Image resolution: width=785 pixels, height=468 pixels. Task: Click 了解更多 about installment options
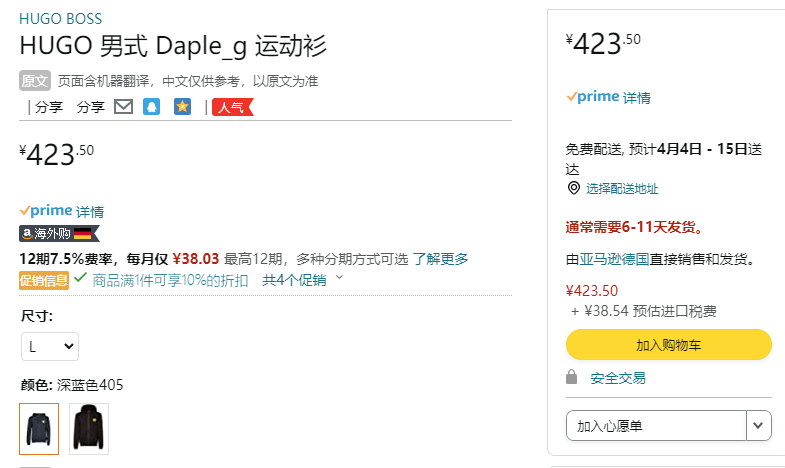click(440, 259)
